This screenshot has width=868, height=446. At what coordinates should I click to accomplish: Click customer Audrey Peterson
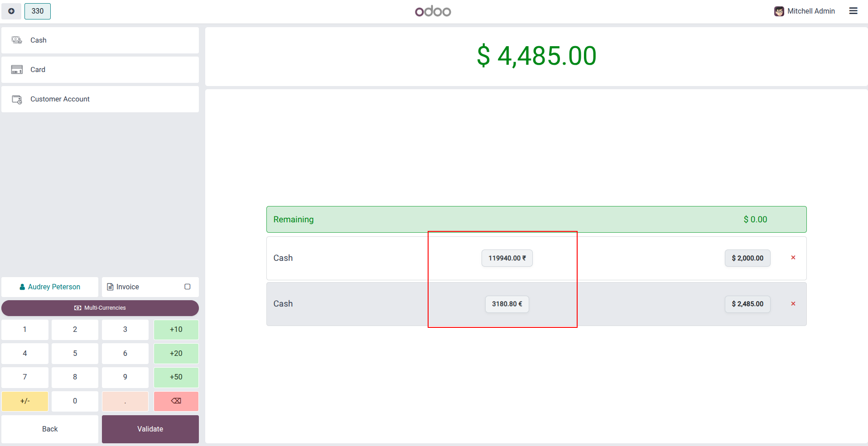click(50, 287)
